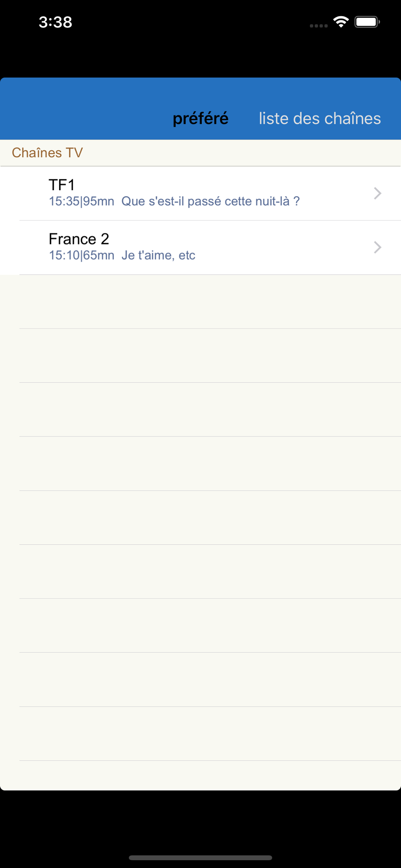Switch to the préféré tab
This screenshot has height=868, width=401.
click(200, 118)
